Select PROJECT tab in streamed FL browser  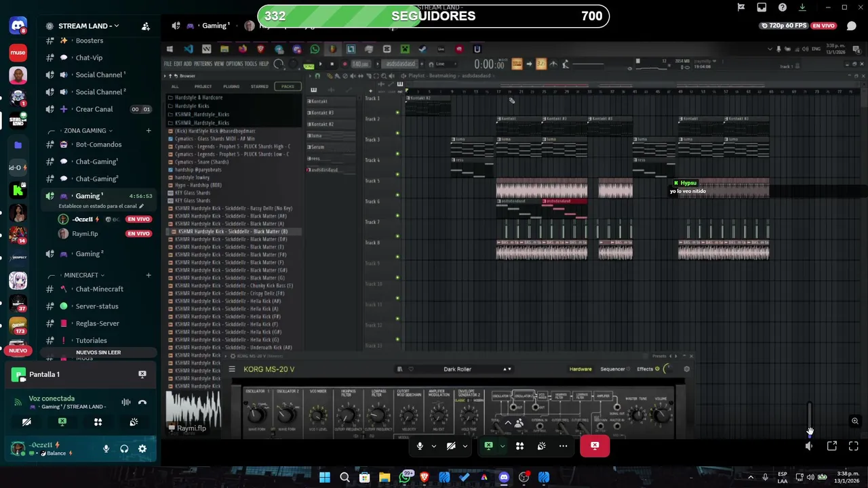click(x=203, y=87)
